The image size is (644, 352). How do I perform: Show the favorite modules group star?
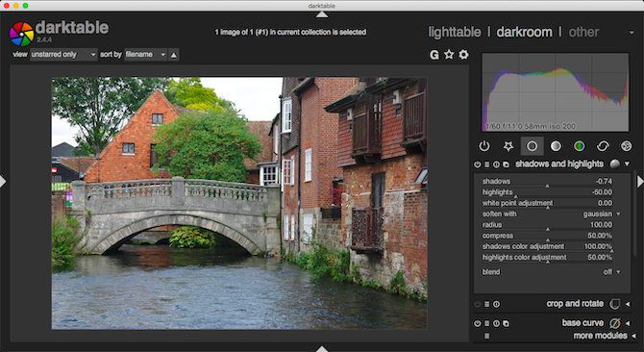click(508, 146)
